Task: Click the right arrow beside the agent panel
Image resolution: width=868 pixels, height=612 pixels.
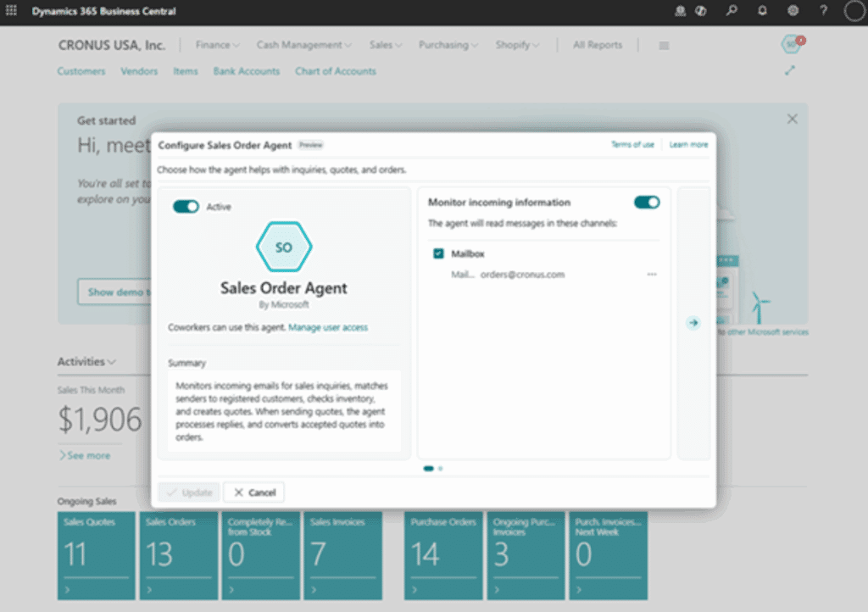Action: coord(693,322)
